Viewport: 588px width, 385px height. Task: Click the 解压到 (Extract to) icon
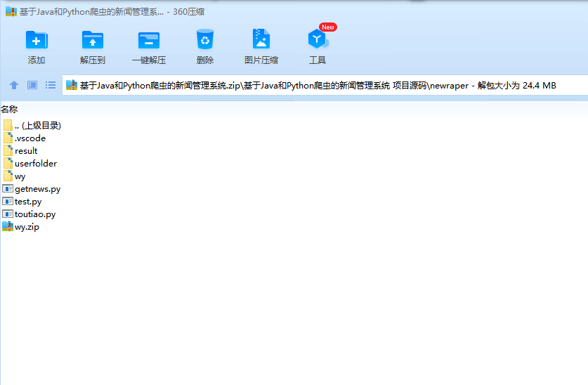coord(93,40)
